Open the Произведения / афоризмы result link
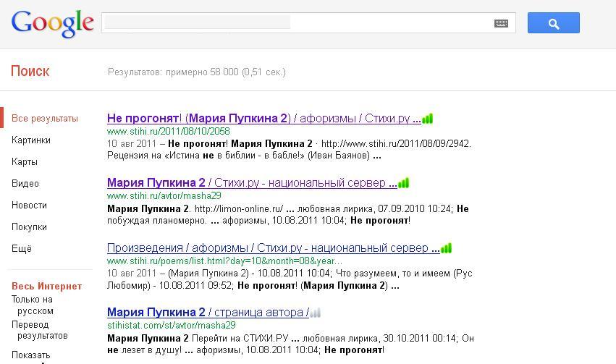Screen dimensions: 616x364 click(x=271, y=248)
